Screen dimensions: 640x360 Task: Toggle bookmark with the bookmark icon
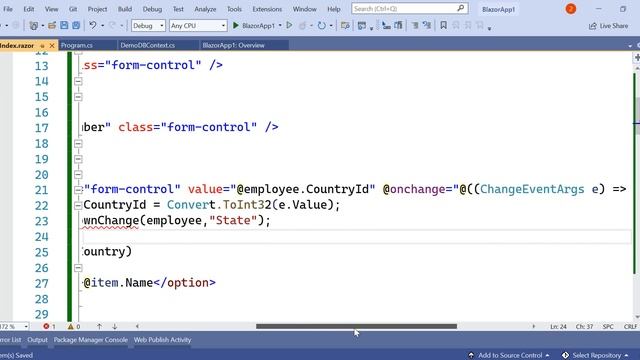coord(443,25)
